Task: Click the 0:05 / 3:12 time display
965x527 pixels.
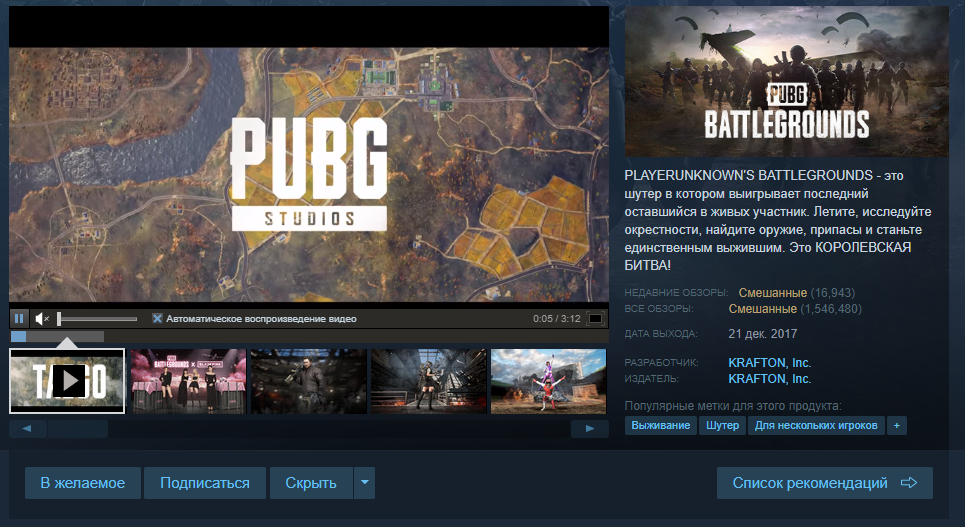Action: click(x=557, y=318)
